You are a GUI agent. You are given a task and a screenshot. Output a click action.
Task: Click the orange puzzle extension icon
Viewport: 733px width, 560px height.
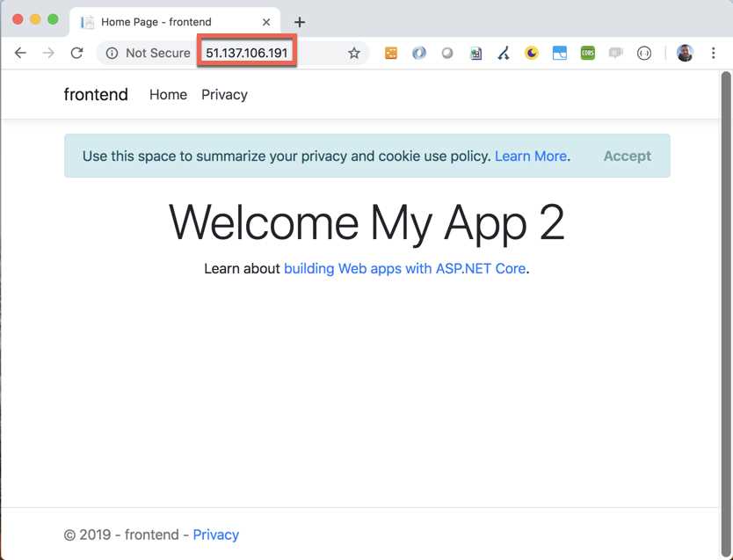pyautogui.click(x=390, y=53)
